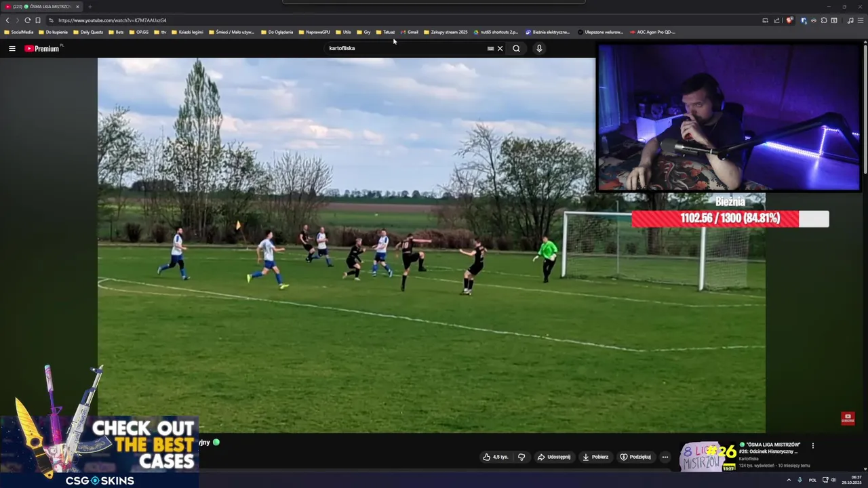Viewport: 868px width, 488px height.
Task: Bookmark this page using the bookmark icon
Action: tap(38, 20)
